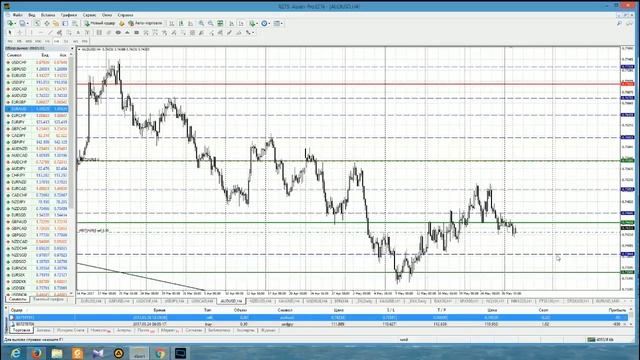
Task: Open the new chart icon in toolbar
Action: pos(10,23)
